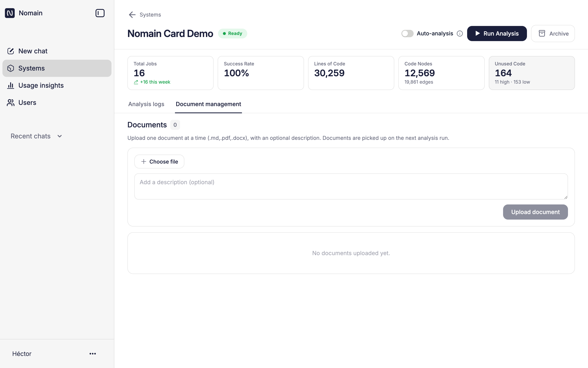
Task: Click the Total Jobs stat card
Action: 170,73
